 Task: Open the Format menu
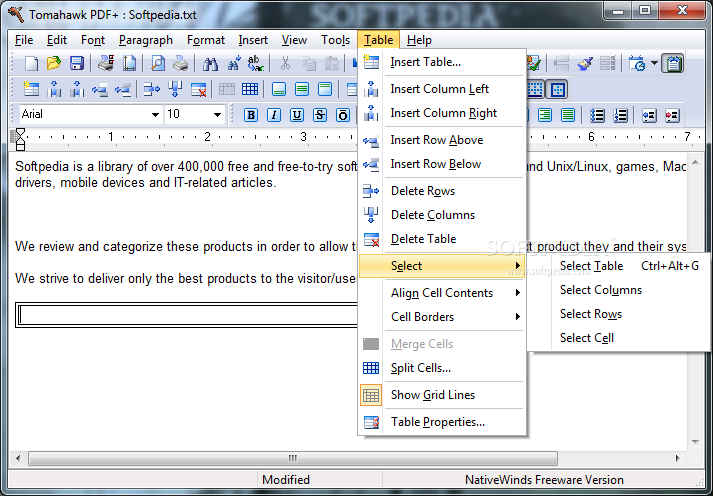click(206, 40)
